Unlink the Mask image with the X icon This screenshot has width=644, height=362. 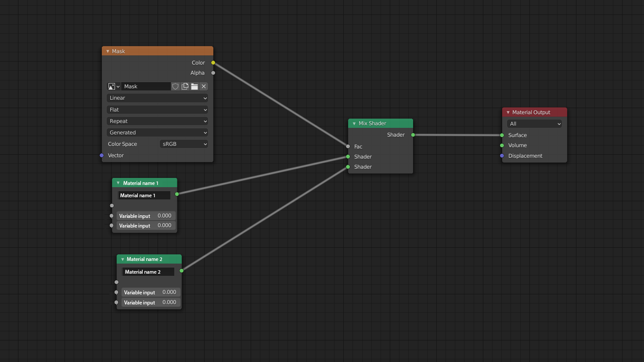click(204, 87)
